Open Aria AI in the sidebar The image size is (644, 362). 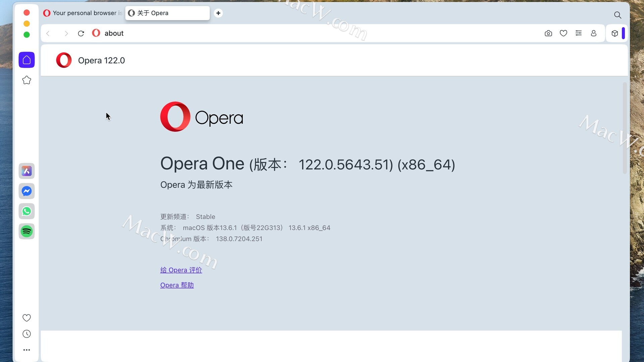pos(26,171)
